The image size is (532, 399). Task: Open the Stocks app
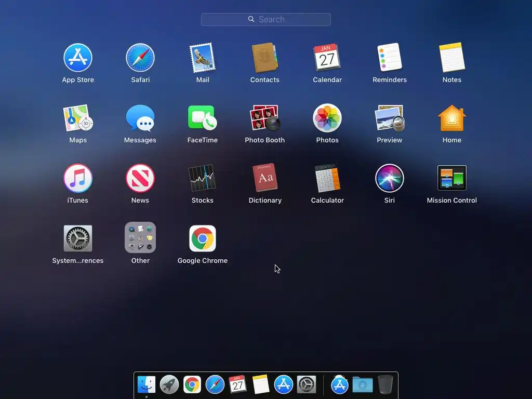click(203, 178)
